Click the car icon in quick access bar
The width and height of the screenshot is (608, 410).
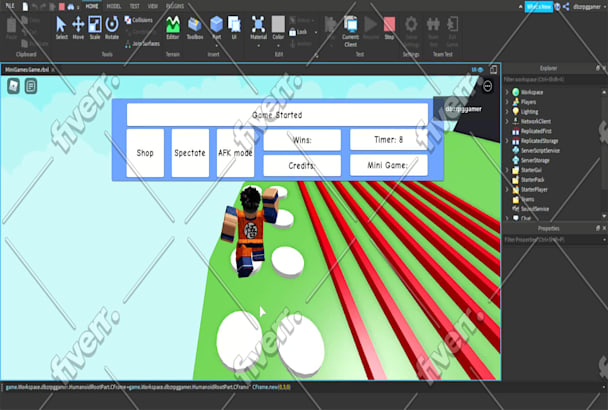(x=71, y=7)
